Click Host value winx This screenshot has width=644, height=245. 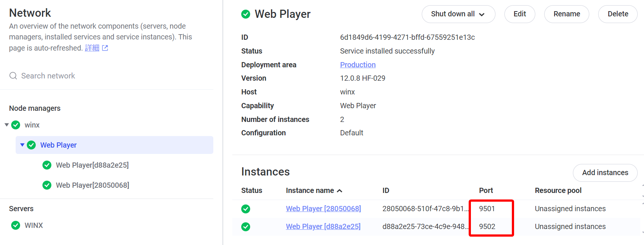coord(347,92)
